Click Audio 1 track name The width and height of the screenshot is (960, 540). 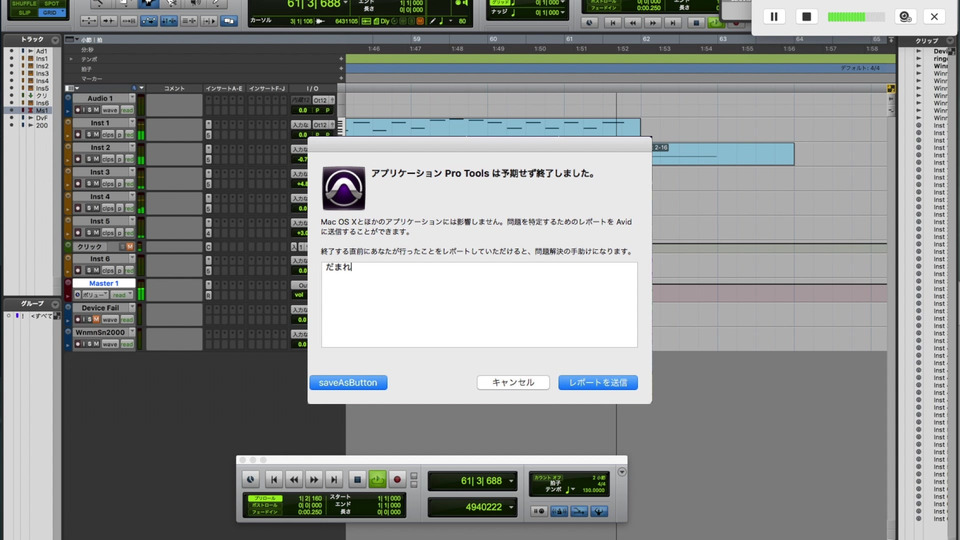[x=100, y=99]
